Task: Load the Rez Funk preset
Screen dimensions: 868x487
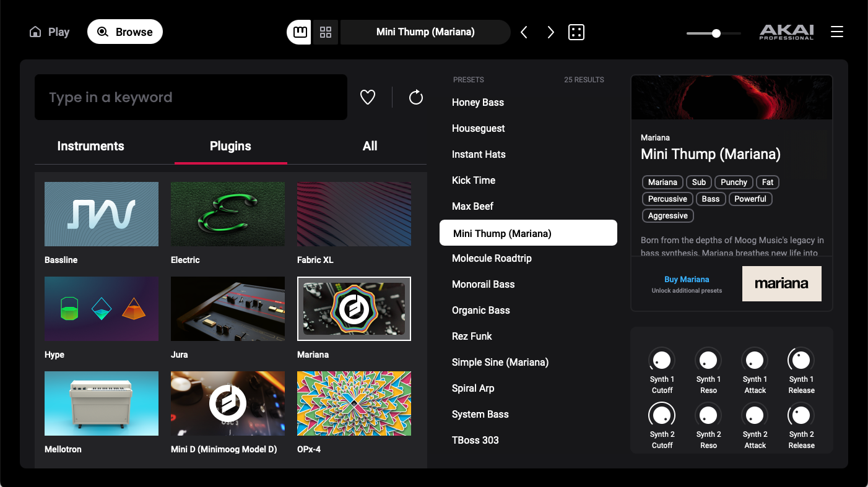Action: pos(472,336)
